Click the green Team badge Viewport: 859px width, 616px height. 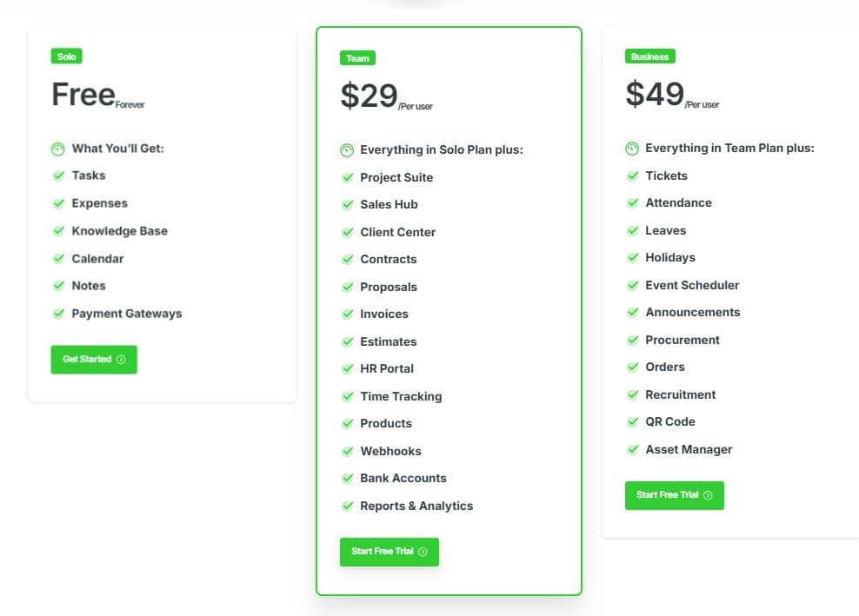pos(357,58)
